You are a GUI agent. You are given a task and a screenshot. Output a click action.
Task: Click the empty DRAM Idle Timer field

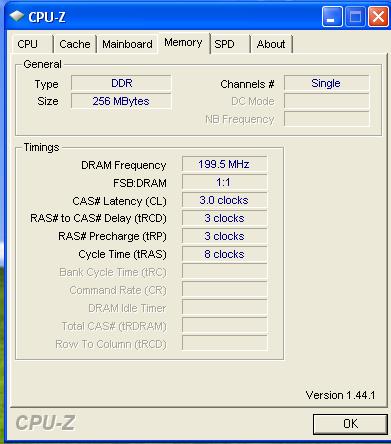[x=224, y=307]
